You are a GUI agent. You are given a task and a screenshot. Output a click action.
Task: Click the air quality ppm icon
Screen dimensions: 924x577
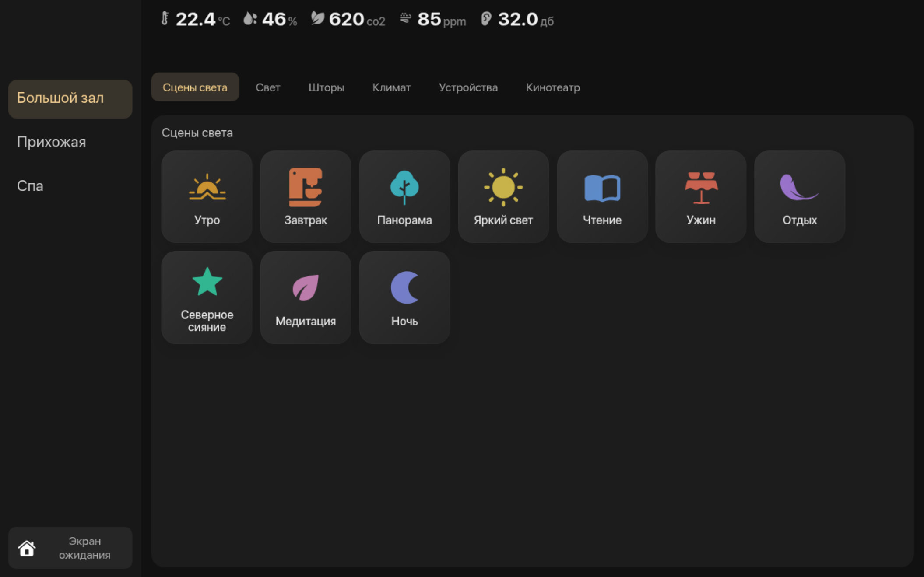tap(406, 18)
